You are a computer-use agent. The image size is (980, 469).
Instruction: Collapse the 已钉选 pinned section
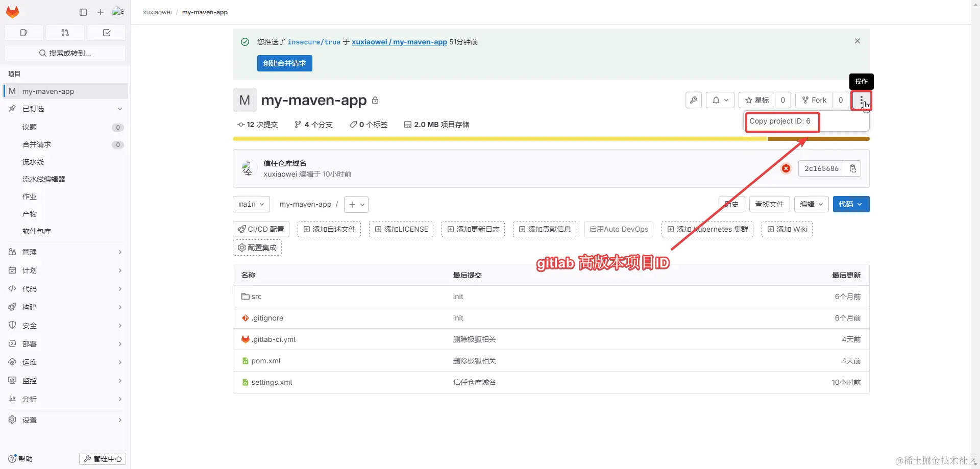pyautogui.click(x=65, y=109)
